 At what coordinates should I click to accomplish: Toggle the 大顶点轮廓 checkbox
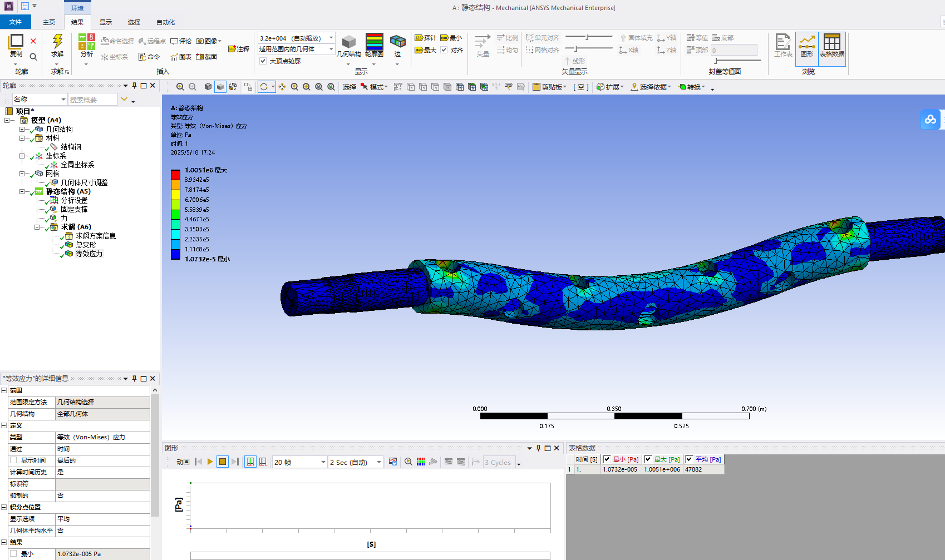[263, 61]
